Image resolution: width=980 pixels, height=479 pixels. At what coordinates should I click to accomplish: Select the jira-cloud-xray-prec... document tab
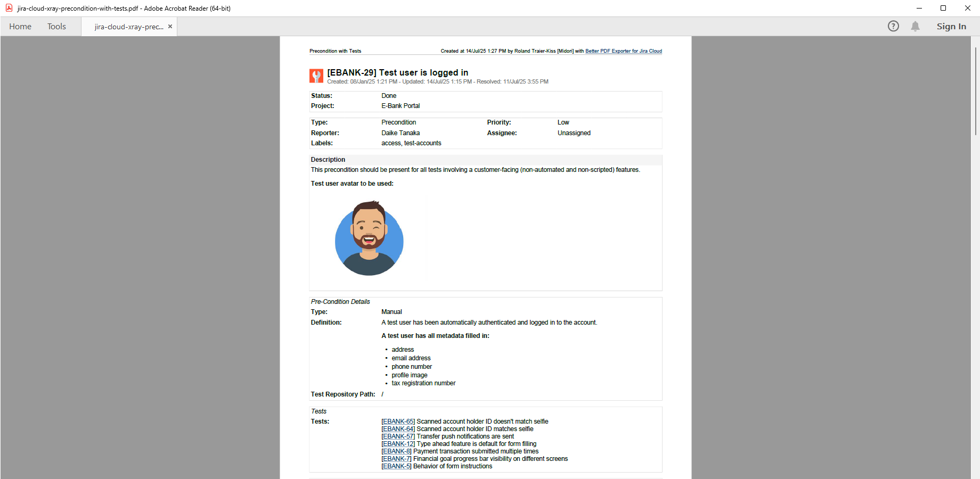[129, 27]
